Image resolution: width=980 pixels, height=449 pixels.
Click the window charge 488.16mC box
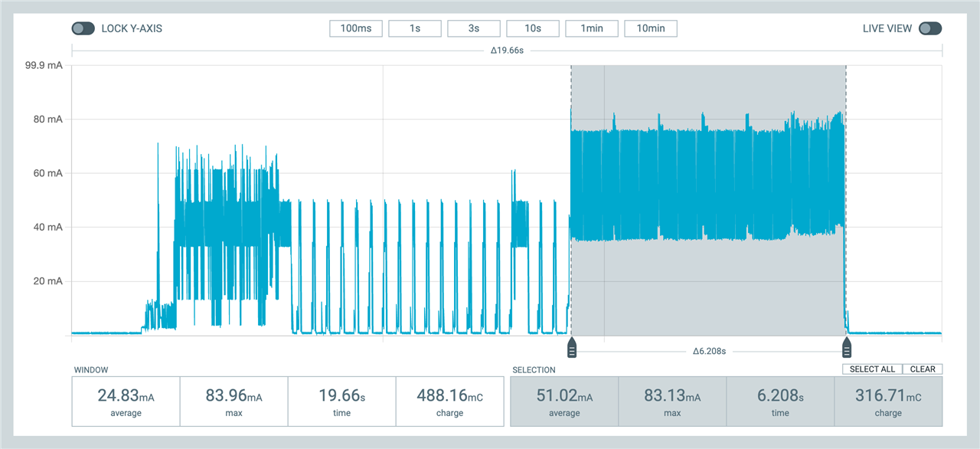pos(449,401)
